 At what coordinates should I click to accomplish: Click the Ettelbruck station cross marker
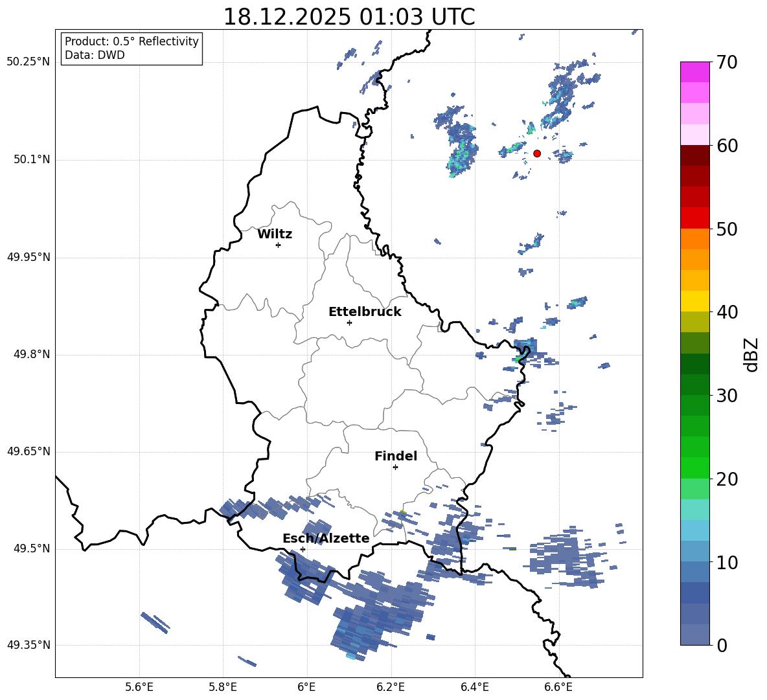click(x=349, y=322)
